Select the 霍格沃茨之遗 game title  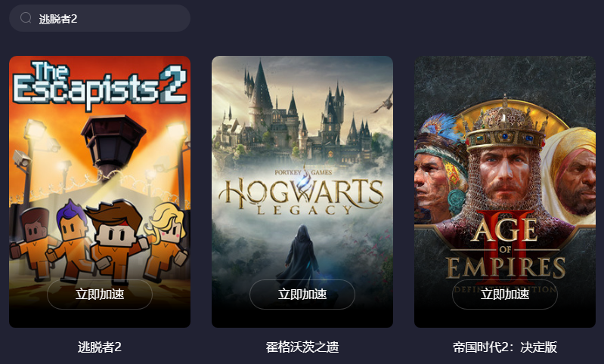(302, 347)
